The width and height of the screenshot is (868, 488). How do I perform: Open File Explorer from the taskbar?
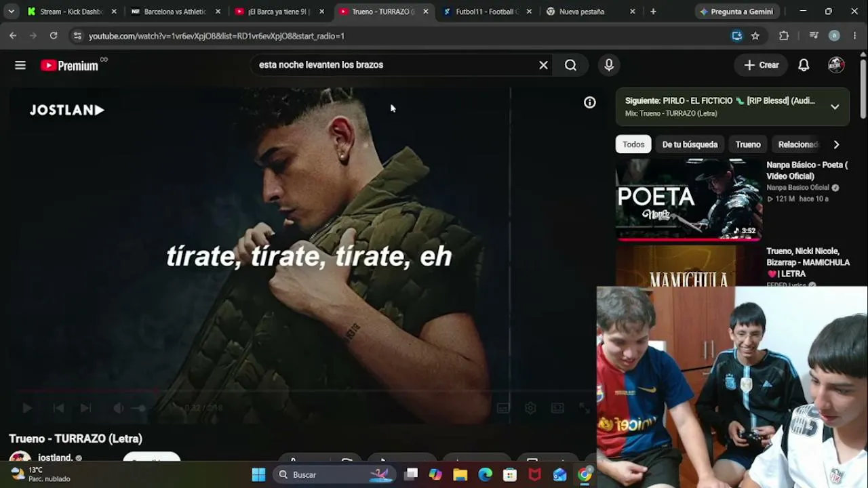[460, 474]
